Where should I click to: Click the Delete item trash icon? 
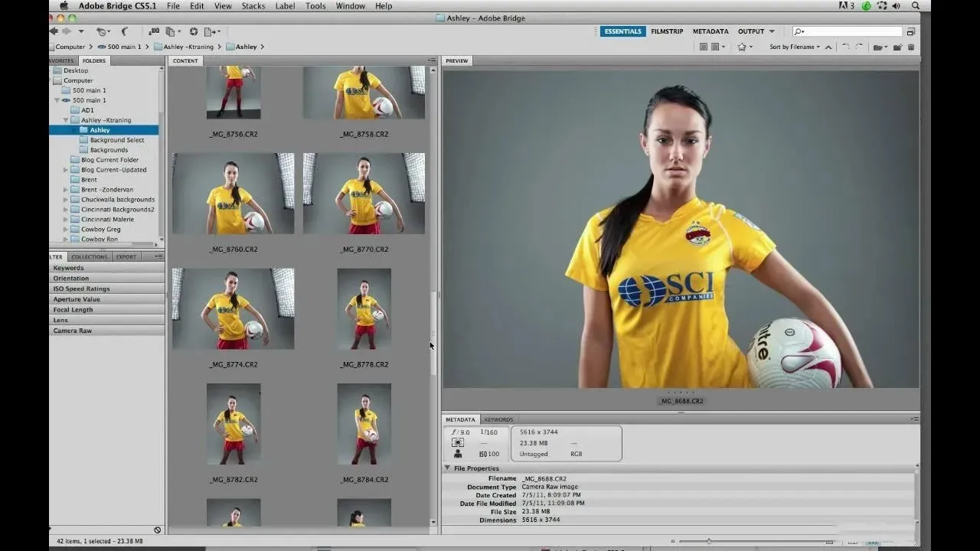tap(911, 47)
